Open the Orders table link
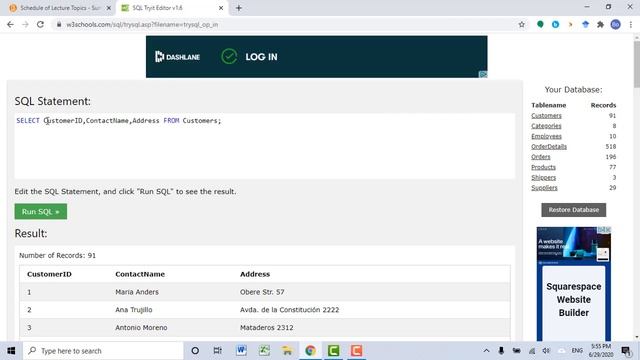 pos(540,157)
